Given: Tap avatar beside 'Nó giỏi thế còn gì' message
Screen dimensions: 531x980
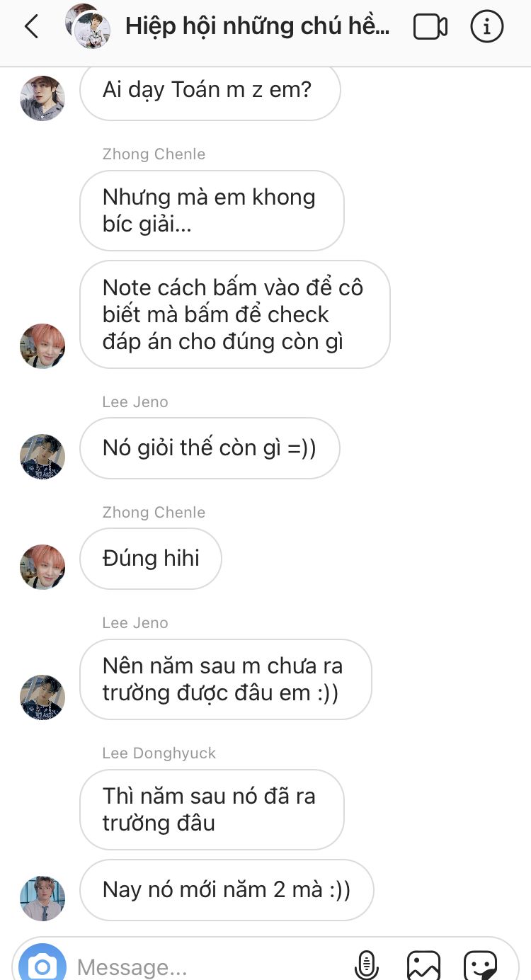Looking at the screenshot, I should (42, 457).
